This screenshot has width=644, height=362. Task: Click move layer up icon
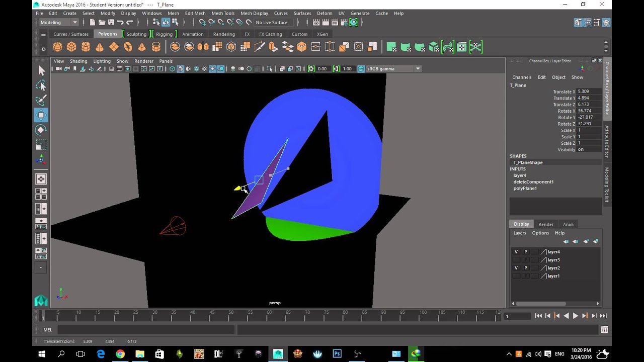click(567, 241)
